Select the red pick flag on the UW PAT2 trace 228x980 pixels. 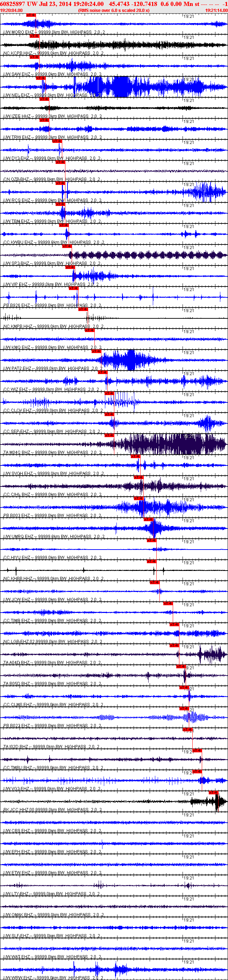click(97, 351)
